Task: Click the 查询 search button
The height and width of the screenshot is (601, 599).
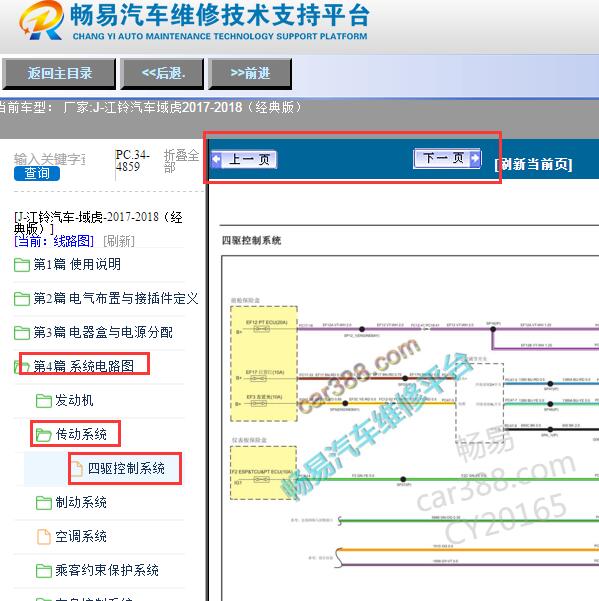Action: [37, 173]
